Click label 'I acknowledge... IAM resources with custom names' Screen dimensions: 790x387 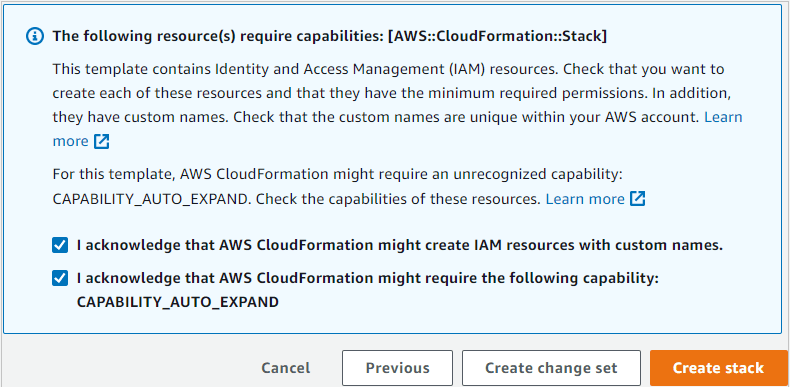(x=400, y=245)
